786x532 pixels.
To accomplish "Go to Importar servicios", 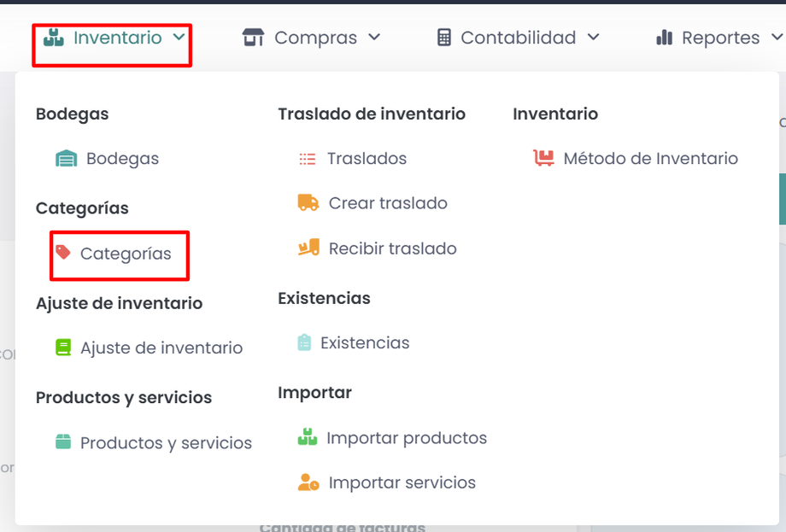I will click(402, 482).
